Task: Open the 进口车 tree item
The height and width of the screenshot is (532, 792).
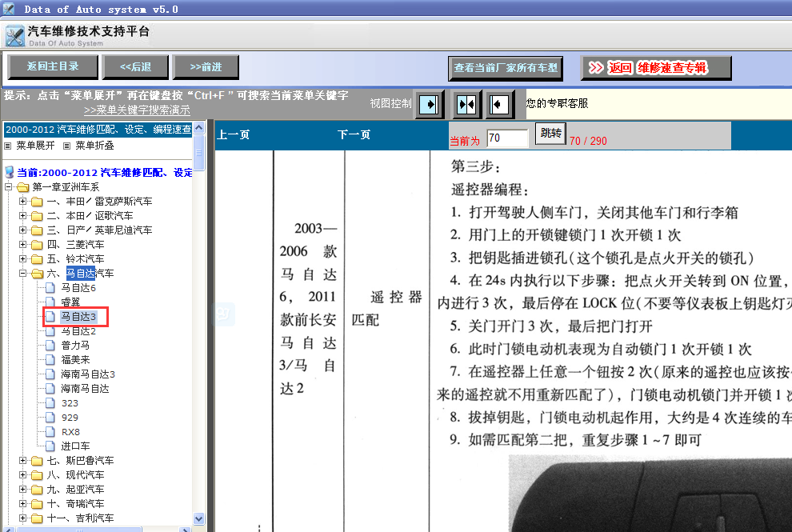Action: tap(75, 446)
